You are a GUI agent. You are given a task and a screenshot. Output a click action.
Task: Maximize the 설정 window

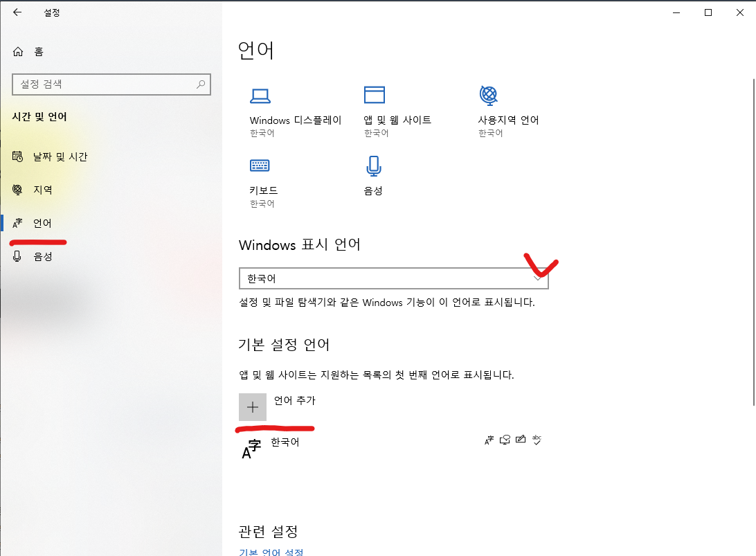[708, 12]
